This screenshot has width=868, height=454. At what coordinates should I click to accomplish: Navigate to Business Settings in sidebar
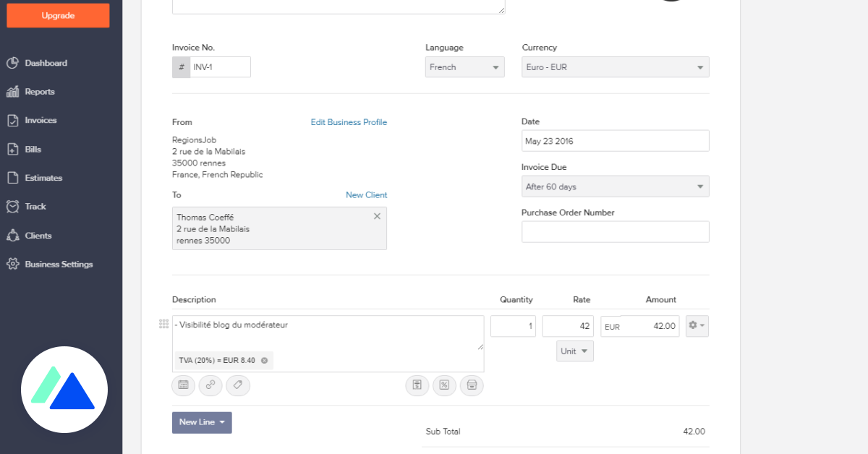59,265
